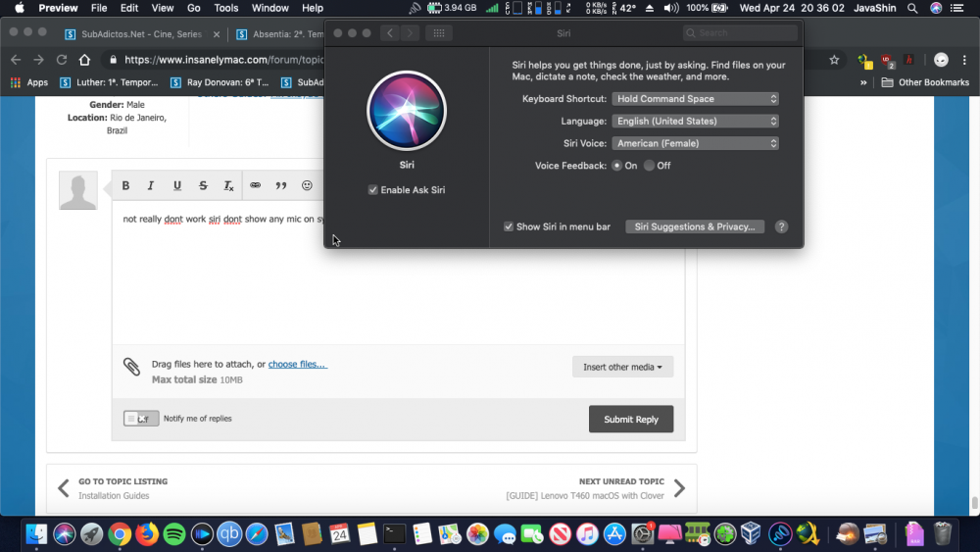This screenshot has width=980, height=552.
Task: Show all preferences grid icon
Action: point(439,33)
